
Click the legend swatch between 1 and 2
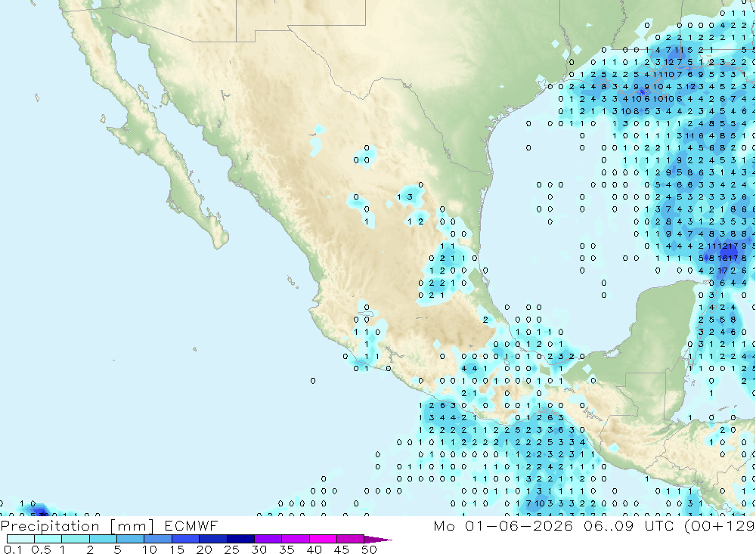coord(76,539)
